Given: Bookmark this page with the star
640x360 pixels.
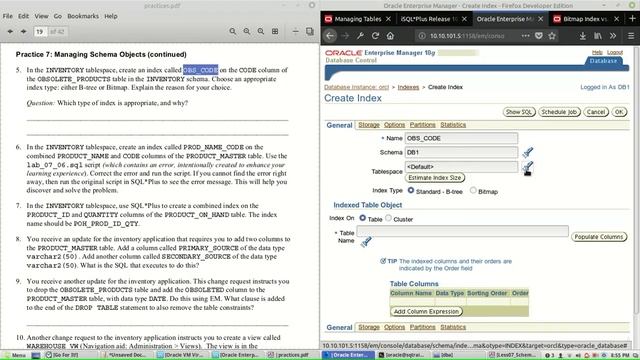Looking at the screenshot, I should 552,36.
